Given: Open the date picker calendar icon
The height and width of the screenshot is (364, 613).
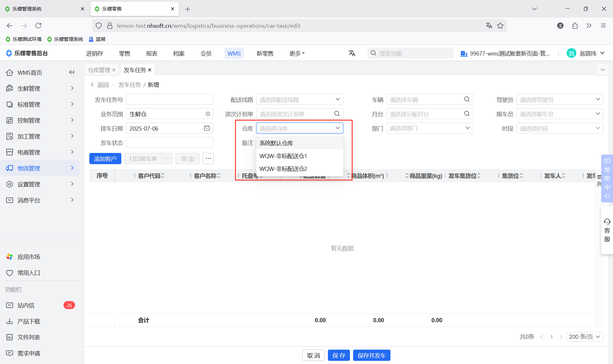Looking at the screenshot, I should coord(207,128).
